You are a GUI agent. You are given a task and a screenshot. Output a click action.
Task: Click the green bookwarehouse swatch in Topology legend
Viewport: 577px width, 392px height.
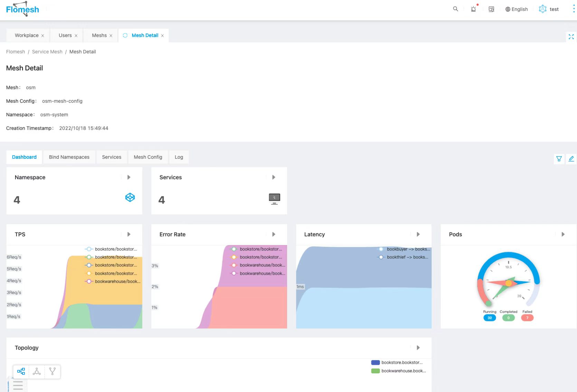(376, 371)
